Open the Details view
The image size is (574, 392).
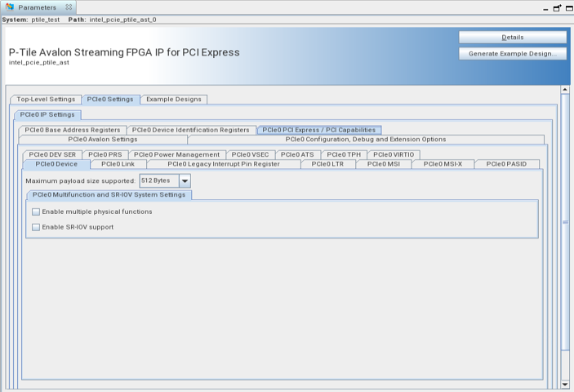coord(513,37)
